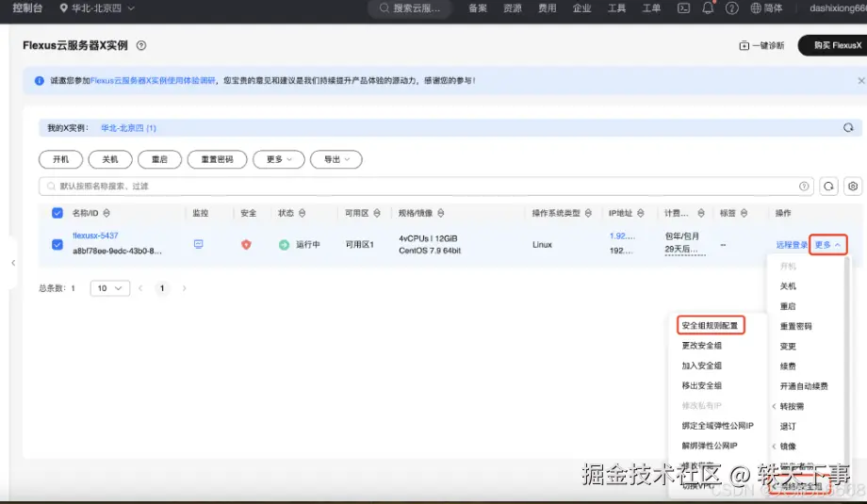Sort by 计费 column
Image resolution: width=867 pixels, height=504 pixels.
coord(700,213)
